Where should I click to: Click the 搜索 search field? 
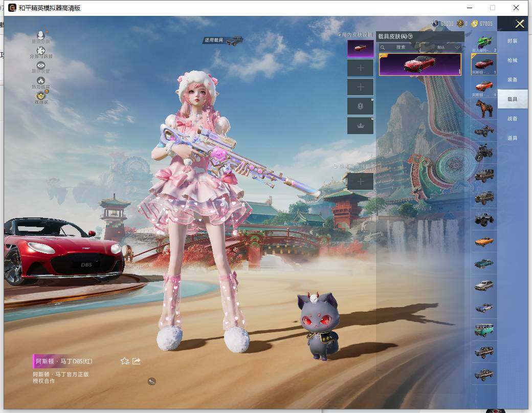pyautogui.click(x=399, y=47)
